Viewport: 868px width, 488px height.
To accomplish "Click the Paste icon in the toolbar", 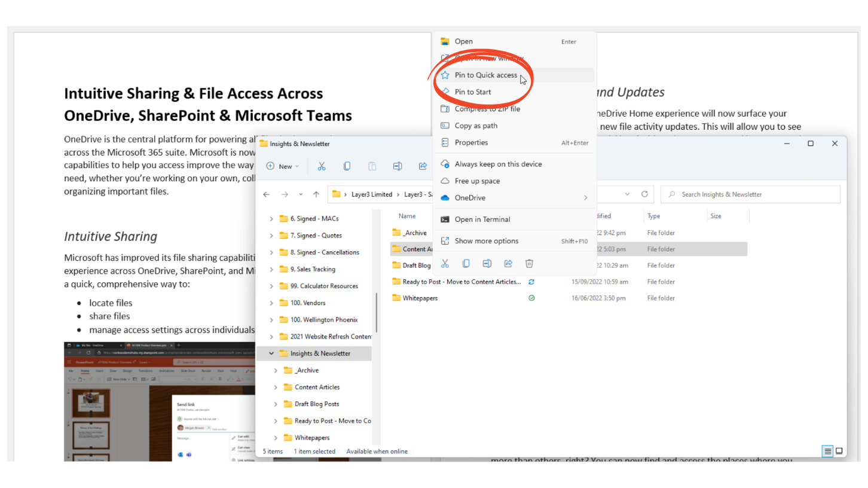I will (372, 166).
